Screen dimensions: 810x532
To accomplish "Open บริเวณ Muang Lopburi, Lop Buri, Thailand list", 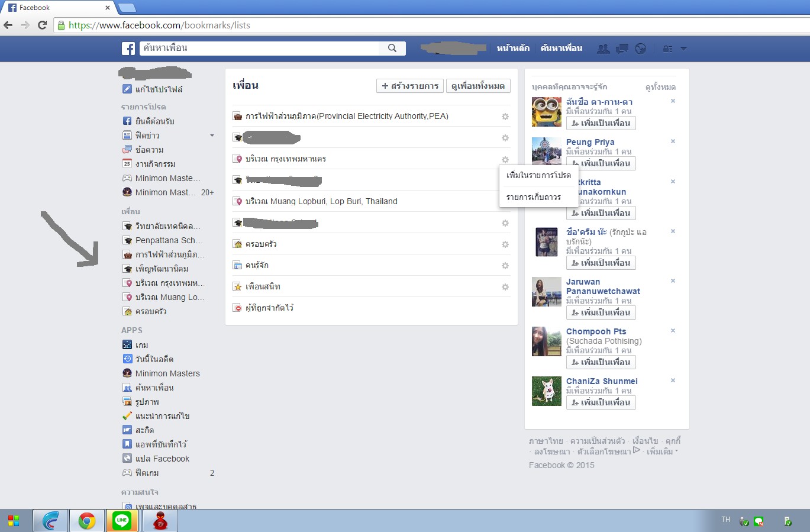I will point(321,202).
